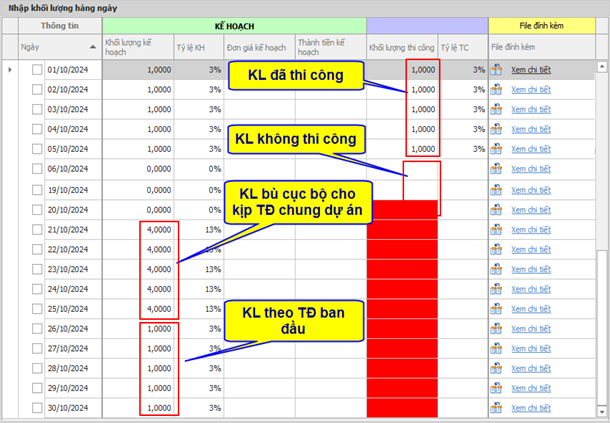Tick the checkbox for date 19/10/2024
This screenshot has height=423, width=610.
[37, 189]
